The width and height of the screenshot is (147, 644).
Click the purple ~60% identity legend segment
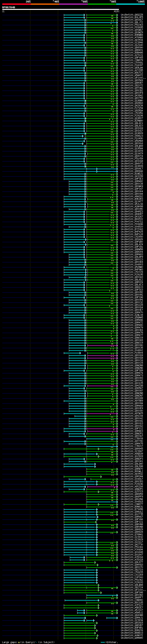(x=73, y=4)
